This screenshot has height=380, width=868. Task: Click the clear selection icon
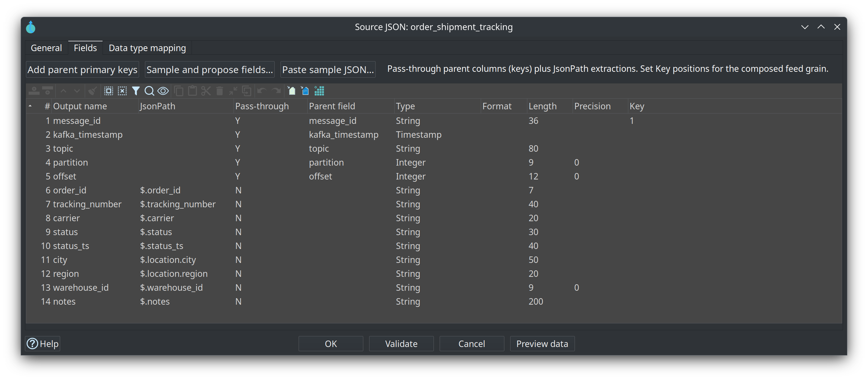point(122,91)
